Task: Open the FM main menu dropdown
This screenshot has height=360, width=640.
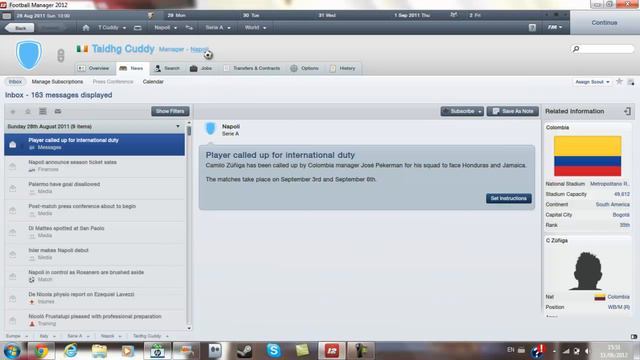Action: (x=555, y=27)
